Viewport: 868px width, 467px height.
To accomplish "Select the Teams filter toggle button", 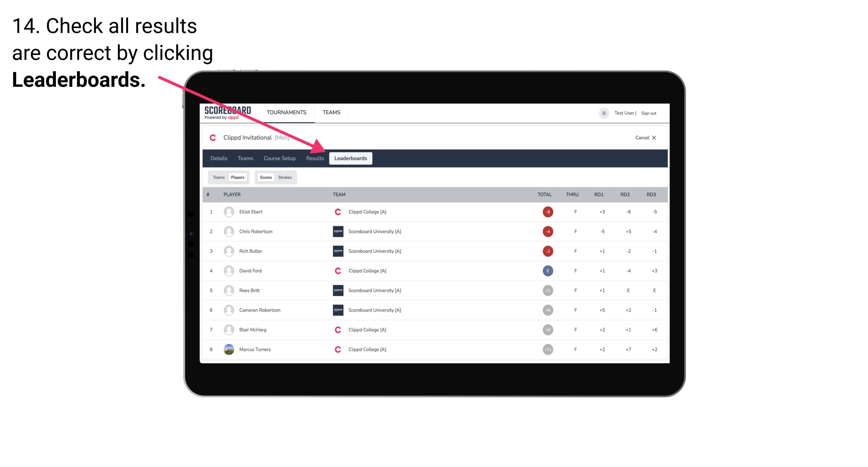I will 218,177.
